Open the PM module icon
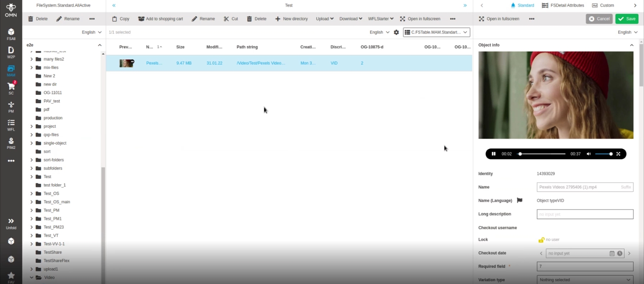 click(11, 107)
